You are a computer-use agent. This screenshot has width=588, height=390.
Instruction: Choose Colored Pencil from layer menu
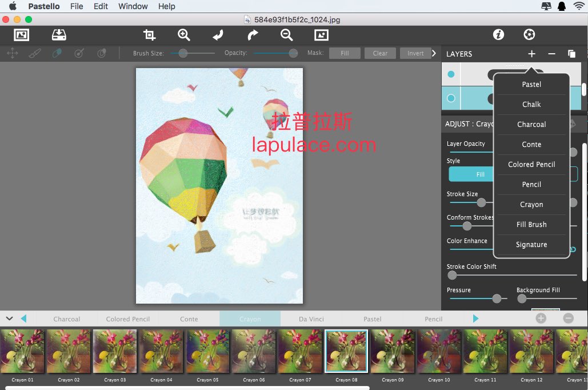531,164
